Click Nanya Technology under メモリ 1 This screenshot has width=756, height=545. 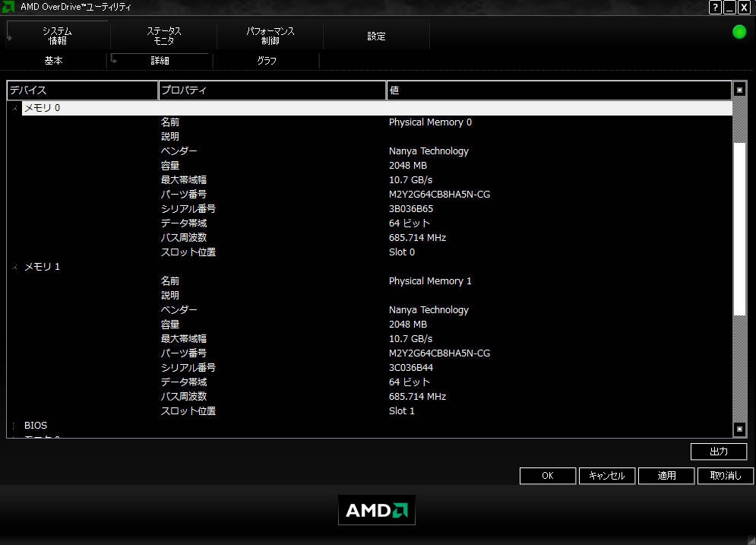coord(429,309)
